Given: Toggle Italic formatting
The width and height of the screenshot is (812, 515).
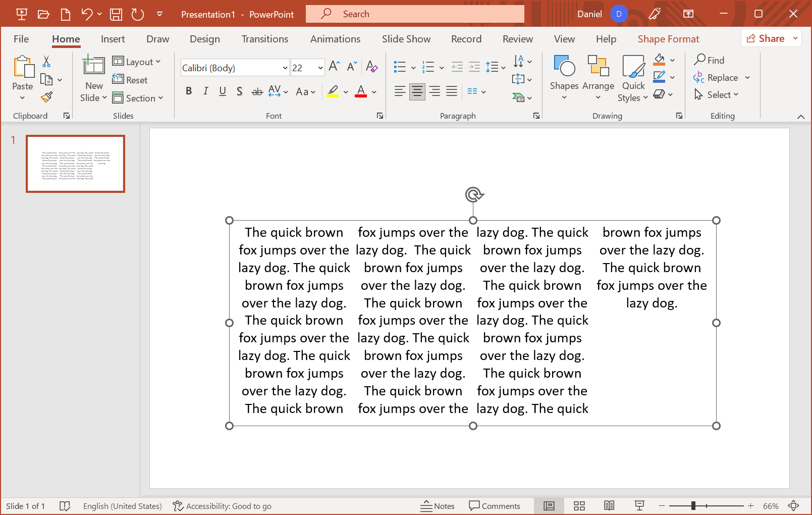Looking at the screenshot, I should tap(205, 91).
